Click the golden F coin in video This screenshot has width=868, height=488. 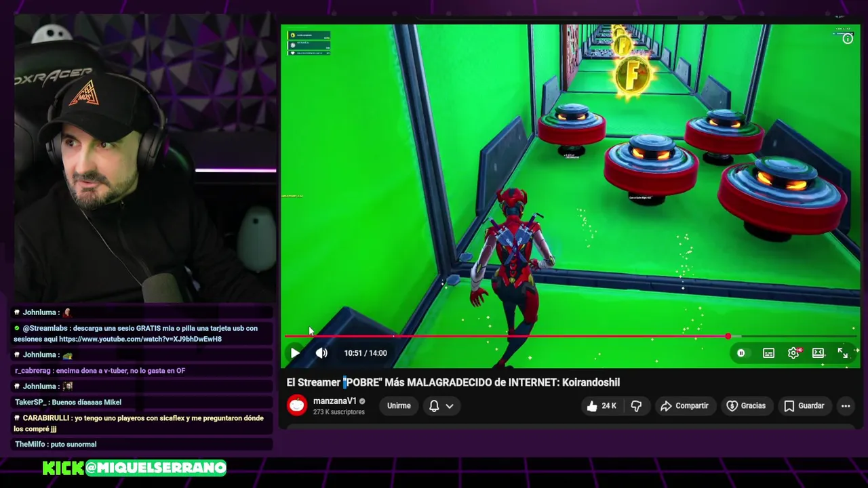coord(632,75)
